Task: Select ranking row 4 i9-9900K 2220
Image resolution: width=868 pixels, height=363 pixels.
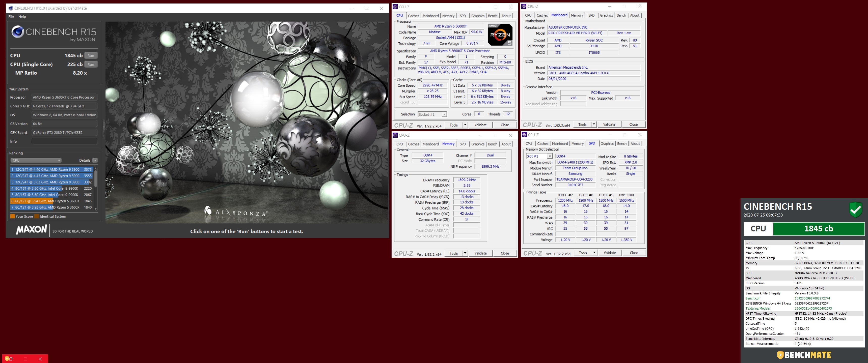Action: tap(51, 189)
